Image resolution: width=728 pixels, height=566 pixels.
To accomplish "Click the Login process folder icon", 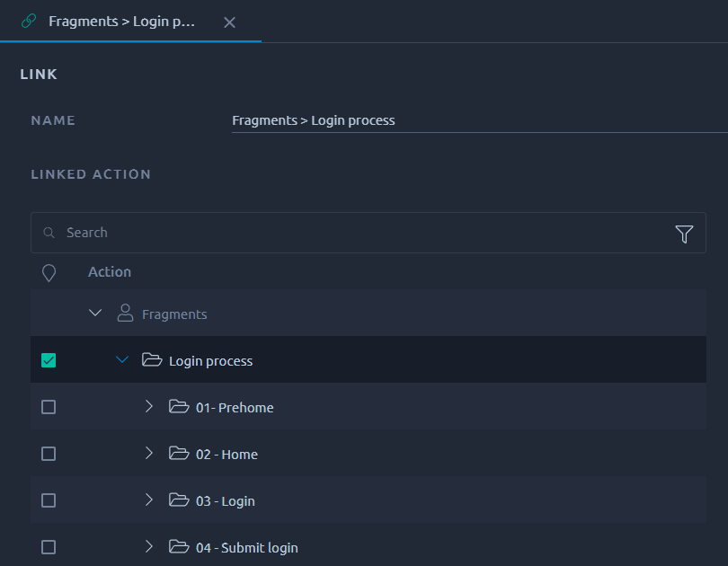I will coord(152,359).
